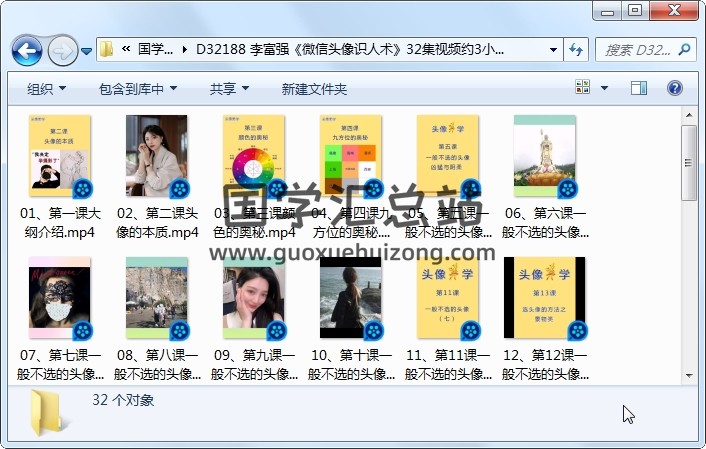Click file name 12、第12课一般不选的头像...
This screenshot has height=449, width=706.
(545, 364)
